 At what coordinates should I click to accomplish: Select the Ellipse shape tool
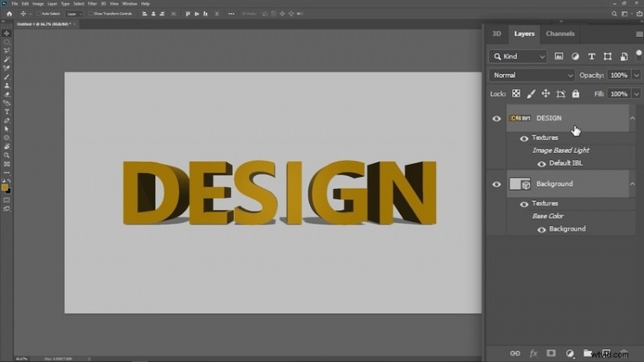pos(6,138)
